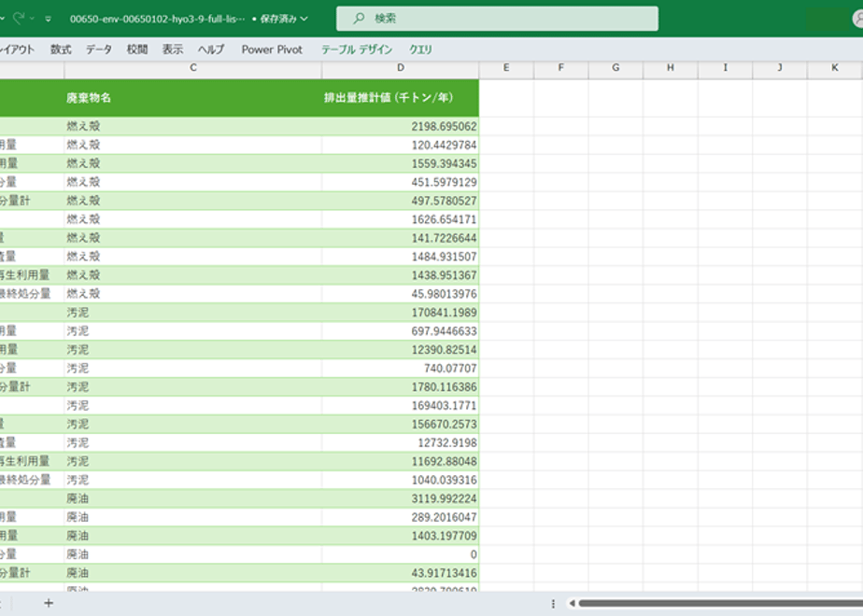Click 再生利用量 cell in the 燃え殻 rows
This screenshot has height=616, width=863.
32,275
